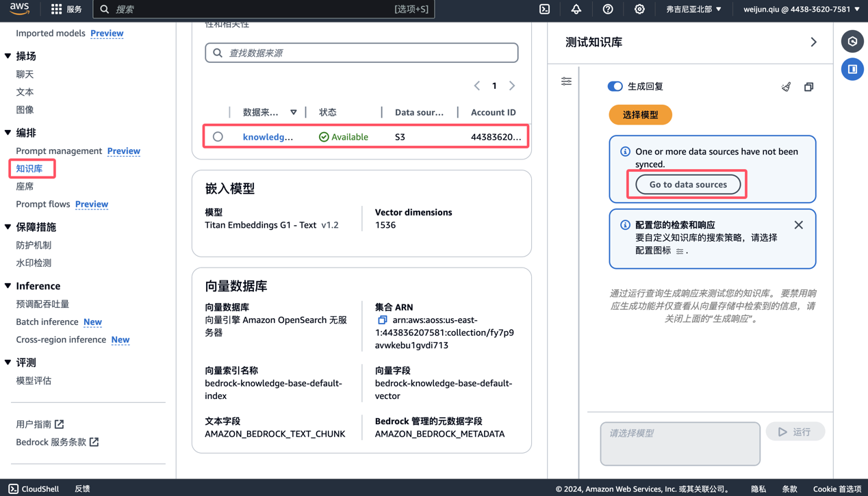Open the Bedrock service terms link
The image size is (868, 496).
click(x=58, y=442)
